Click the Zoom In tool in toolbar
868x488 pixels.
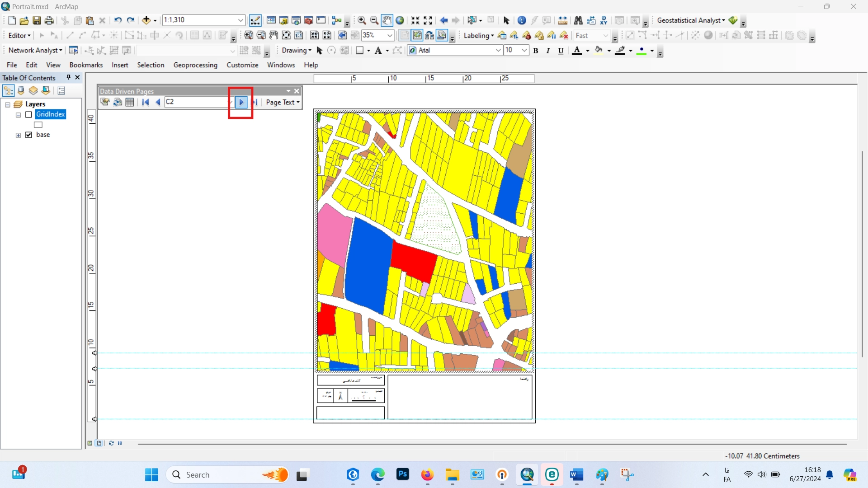point(361,20)
